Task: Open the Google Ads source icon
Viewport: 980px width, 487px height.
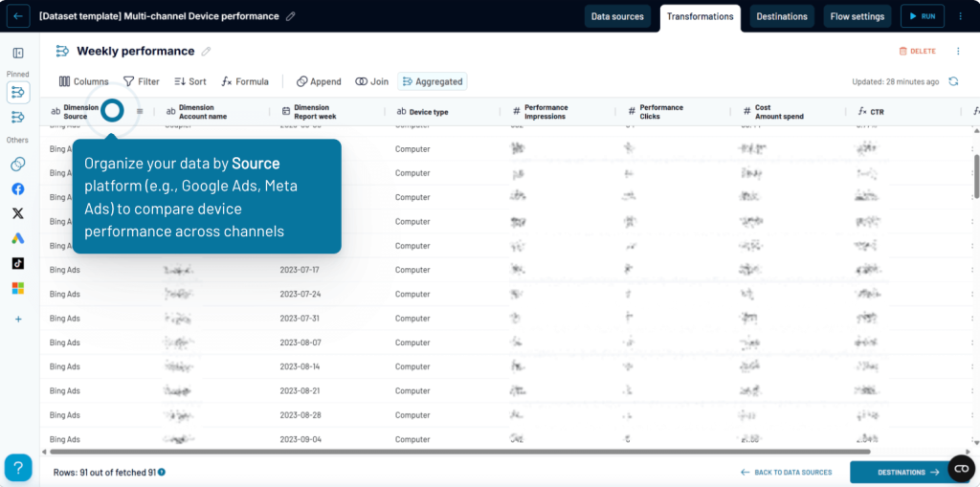Action: click(x=18, y=238)
